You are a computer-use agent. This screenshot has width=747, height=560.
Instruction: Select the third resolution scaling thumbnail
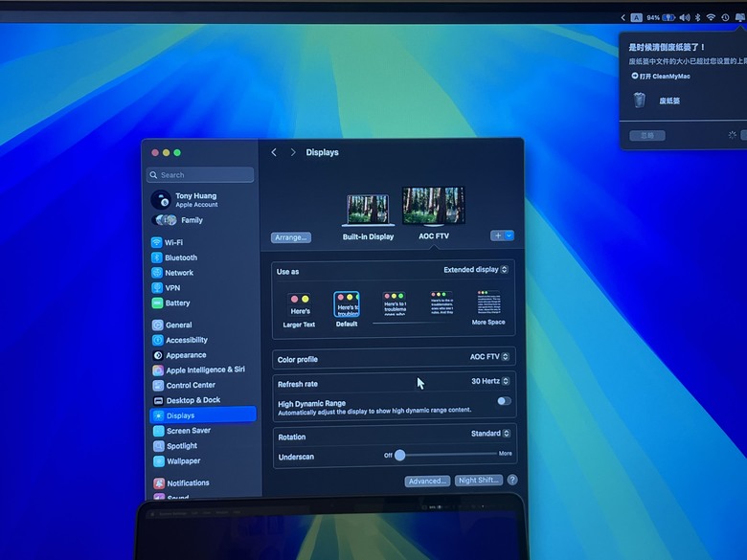[x=395, y=303]
